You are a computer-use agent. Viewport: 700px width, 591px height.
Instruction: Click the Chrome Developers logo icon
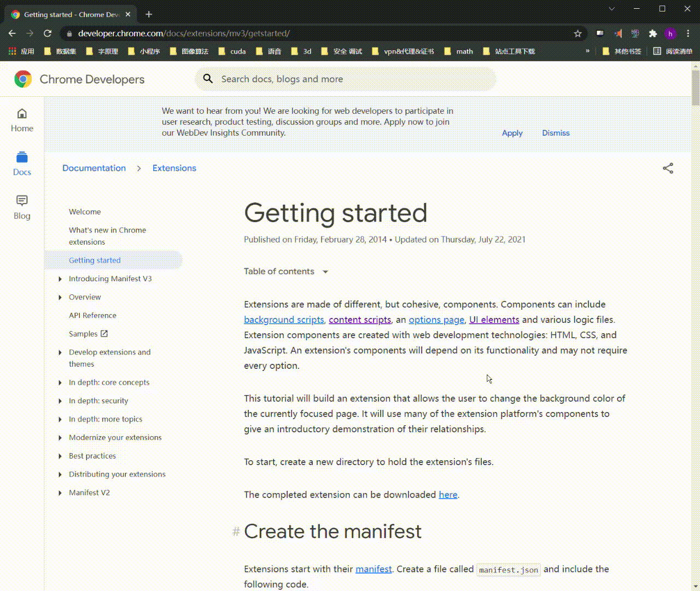[23, 79]
